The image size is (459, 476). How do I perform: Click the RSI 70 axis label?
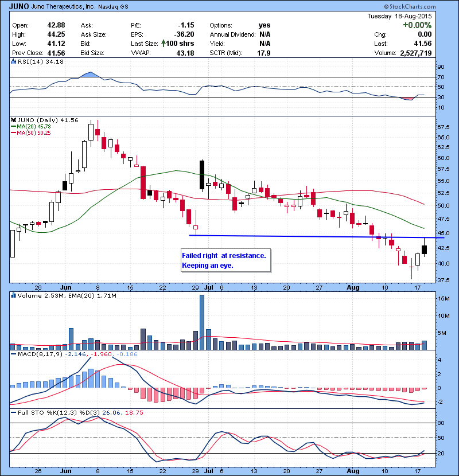click(441, 77)
